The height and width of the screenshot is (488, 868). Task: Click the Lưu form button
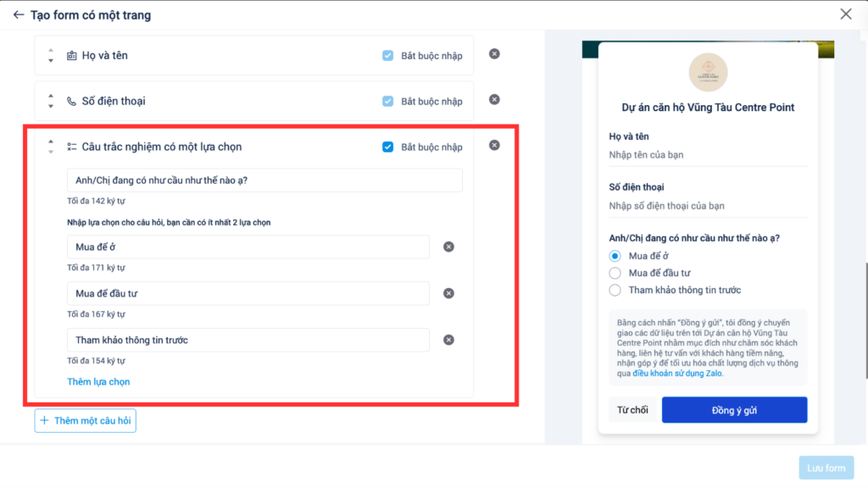(x=826, y=468)
